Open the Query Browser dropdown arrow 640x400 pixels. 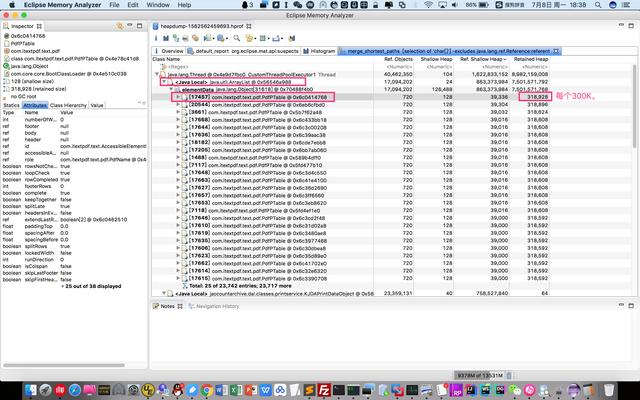(x=226, y=39)
